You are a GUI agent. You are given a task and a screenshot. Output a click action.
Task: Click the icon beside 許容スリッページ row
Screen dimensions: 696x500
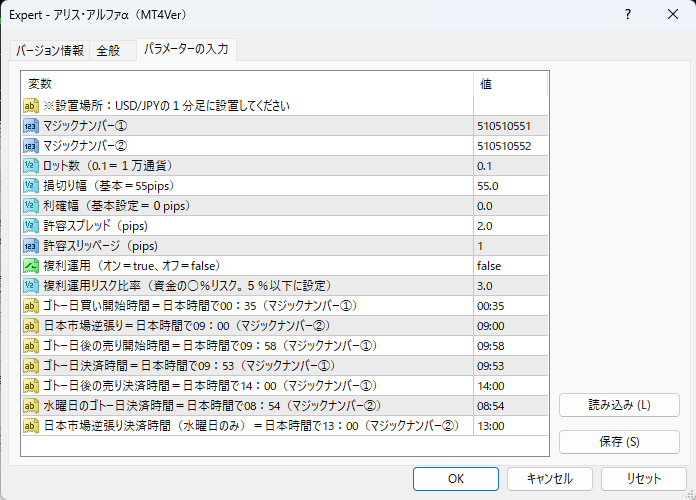pos(31,246)
